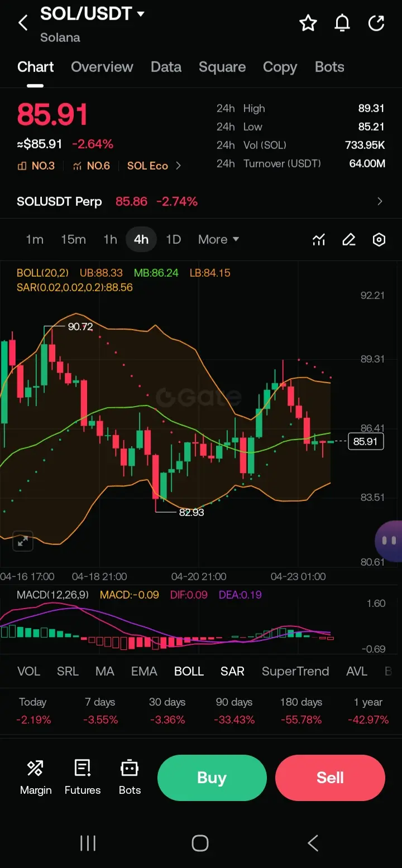Select the drawing pencil tool
The image size is (402, 868).
coord(349,240)
